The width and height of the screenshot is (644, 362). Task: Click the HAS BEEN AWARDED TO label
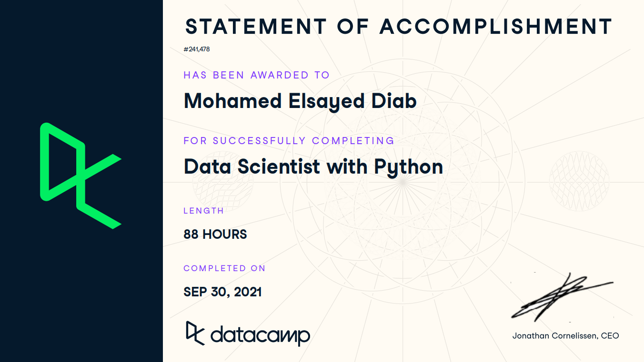(256, 75)
